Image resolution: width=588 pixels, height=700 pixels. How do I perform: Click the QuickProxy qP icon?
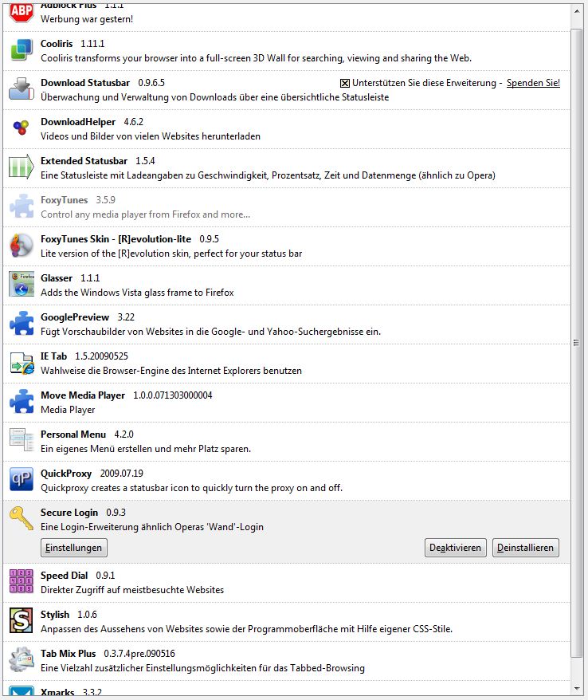point(22,479)
